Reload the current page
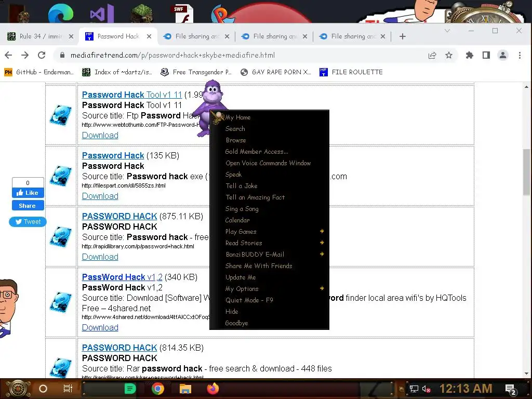 pyautogui.click(x=42, y=55)
